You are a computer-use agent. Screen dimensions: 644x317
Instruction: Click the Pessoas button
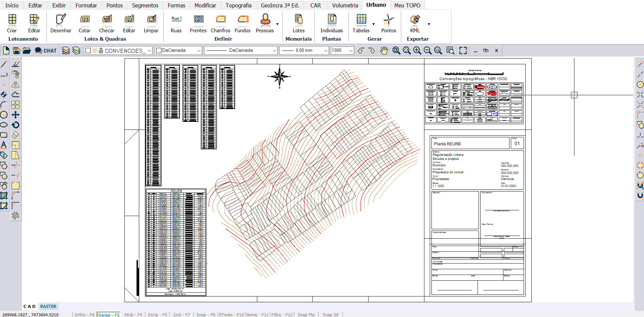265,23
